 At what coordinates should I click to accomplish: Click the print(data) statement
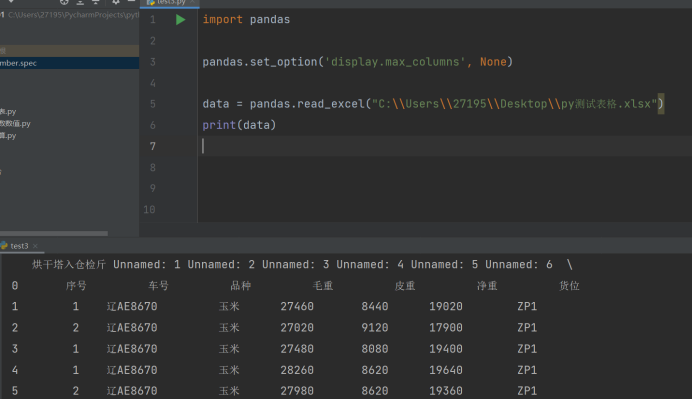pyautogui.click(x=239, y=125)
